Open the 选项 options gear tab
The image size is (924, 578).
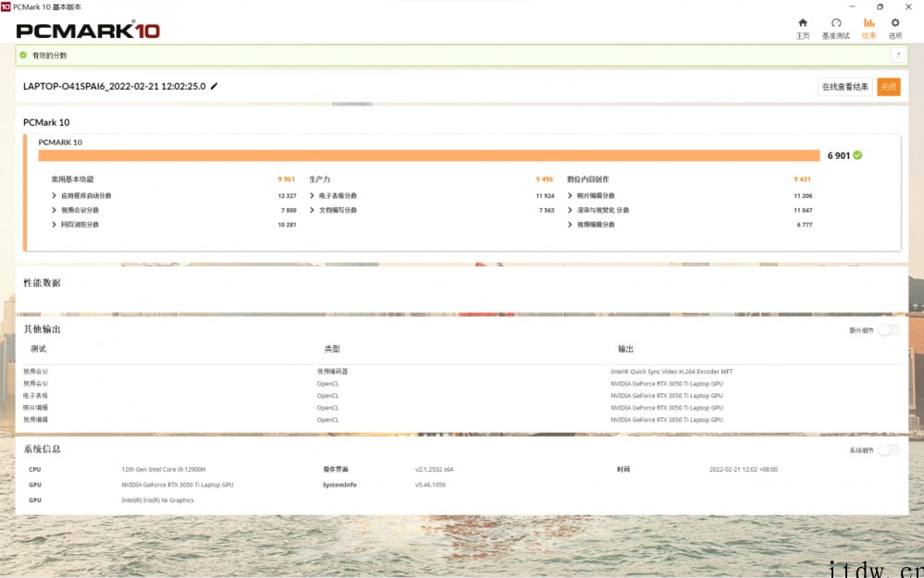[x=895, y=29]
